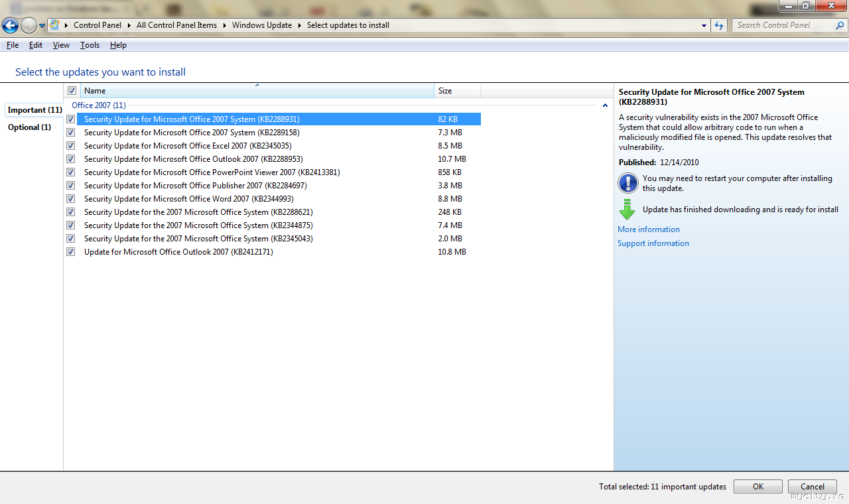The height and width of the screenshot is (504, 849).
Task: Select the Excel 2007 security update row
Action: point(279,146)
